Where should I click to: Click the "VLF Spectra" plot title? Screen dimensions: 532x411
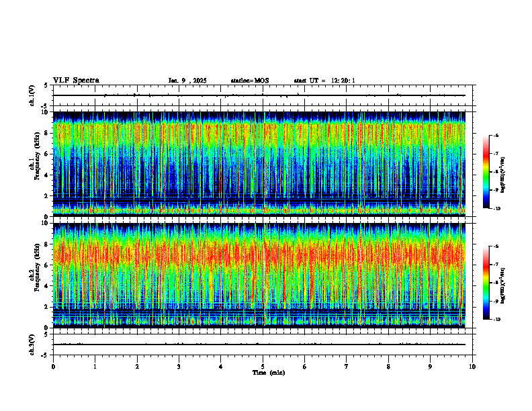(x=76, y=81)
